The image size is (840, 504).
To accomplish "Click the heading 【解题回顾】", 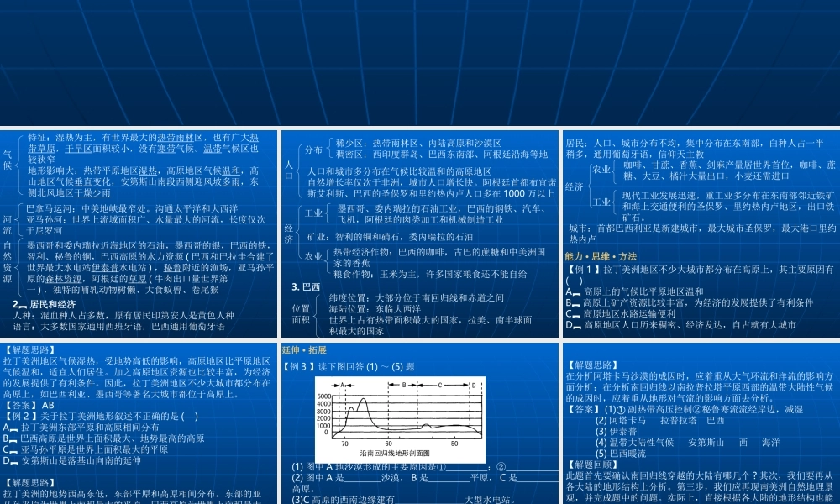I will [x=592, y=465].
